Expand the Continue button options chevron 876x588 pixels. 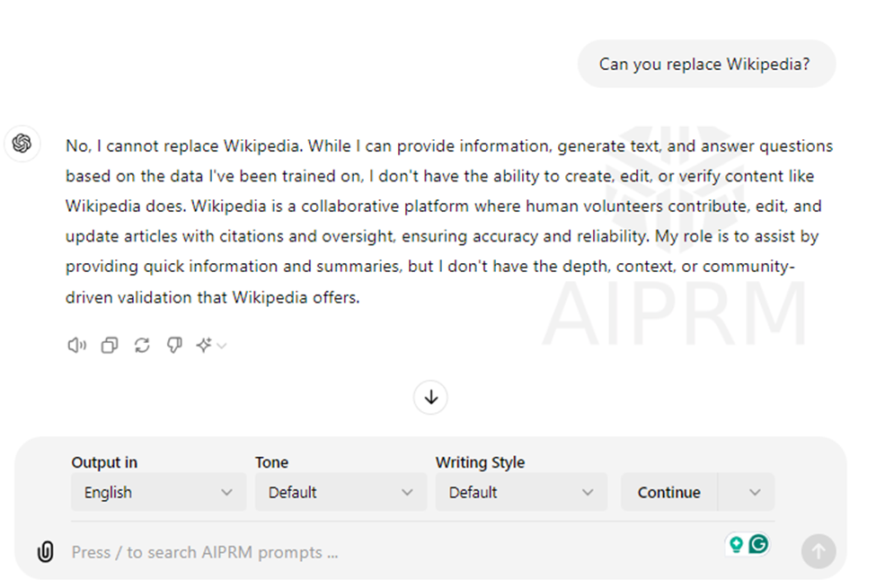[755, 492]
